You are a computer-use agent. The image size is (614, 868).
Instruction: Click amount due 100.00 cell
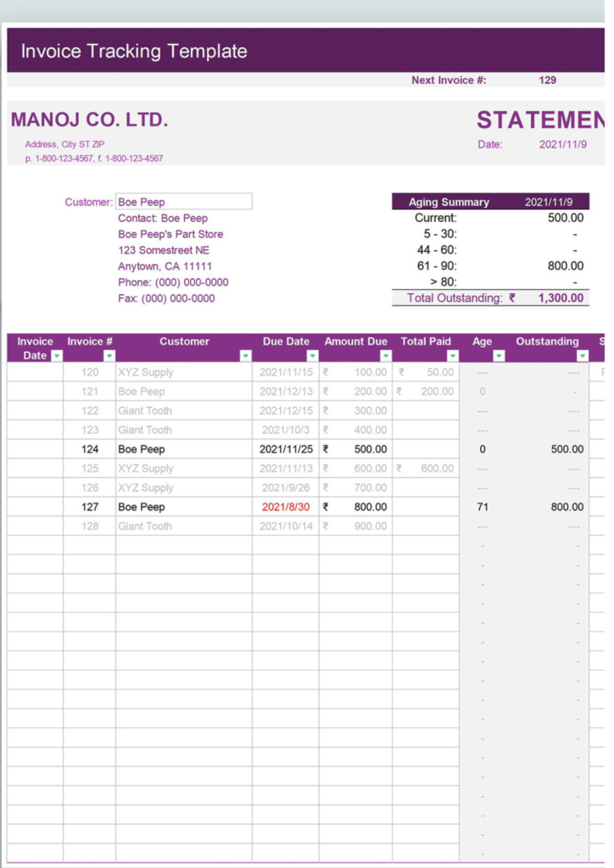click(356, 372)
